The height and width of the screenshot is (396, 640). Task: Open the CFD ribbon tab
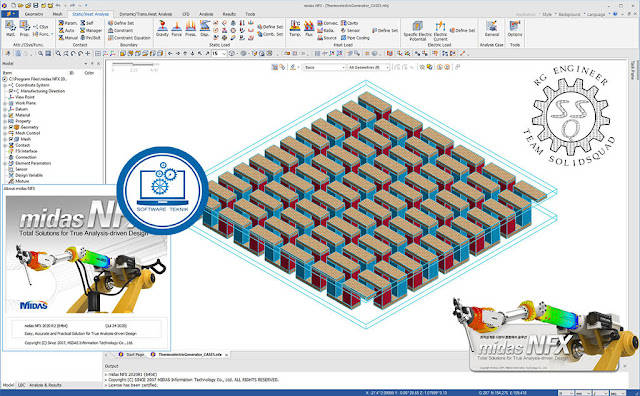point(186,14)
